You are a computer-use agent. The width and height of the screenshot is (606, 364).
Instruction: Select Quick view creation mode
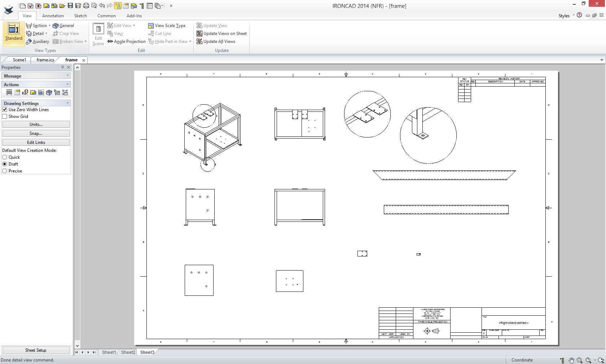pyautogui.click(x=5, y=157)
